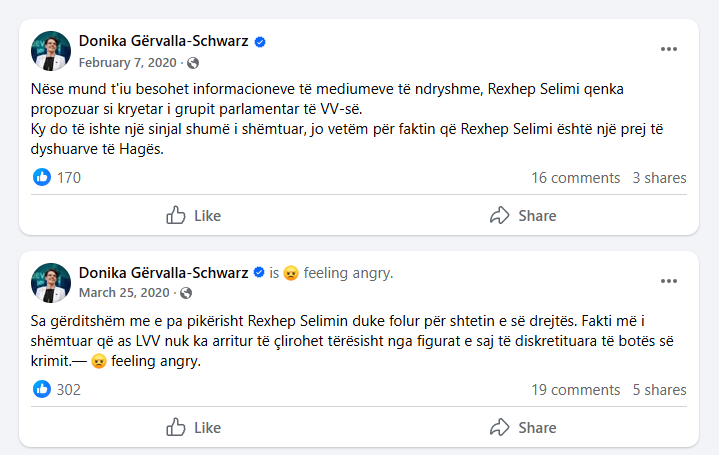The width and height of the screenshot is (719, 455).
Task: Click the blue like reaction icon next to 170
Action: pos(42,177)
